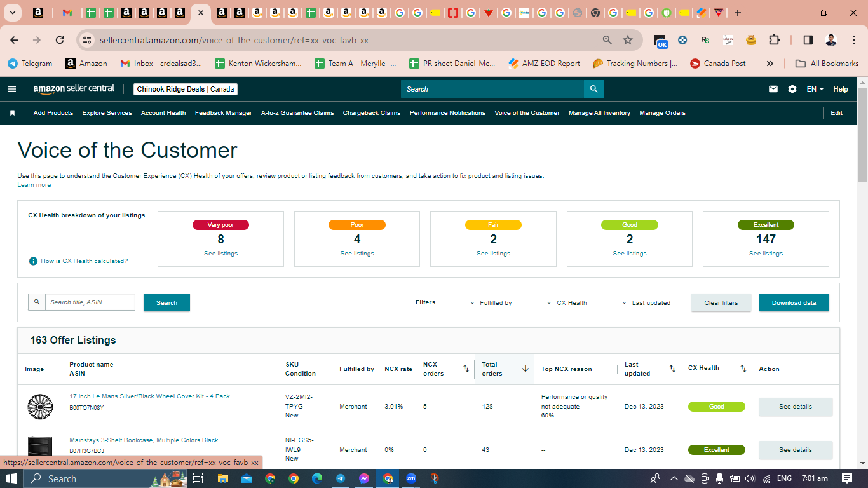
Task: Expand the CX Health filter dropdown
Action: pos(567,303)
